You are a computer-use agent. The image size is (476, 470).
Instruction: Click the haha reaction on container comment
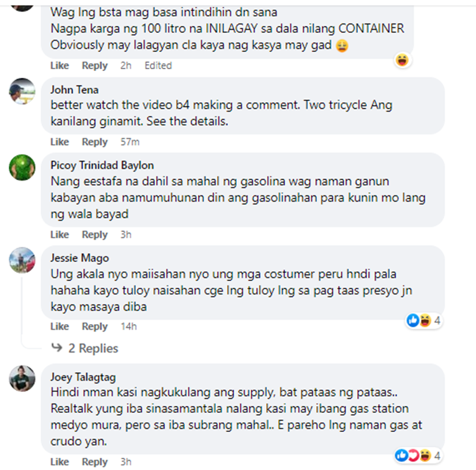click(x=402, y=60)
